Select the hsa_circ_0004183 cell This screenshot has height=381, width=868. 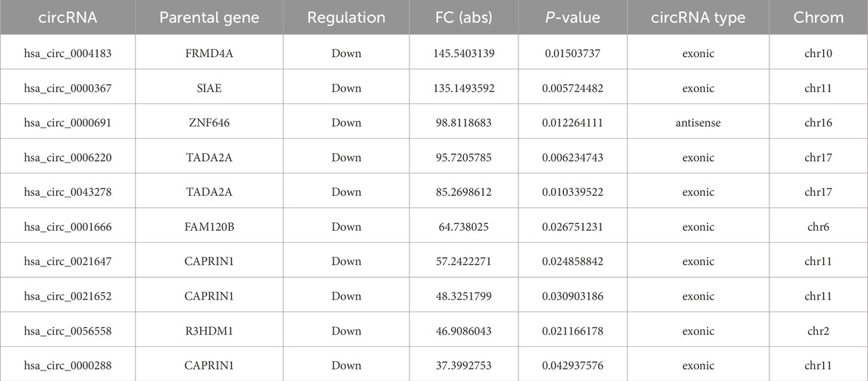pos(67,53)
